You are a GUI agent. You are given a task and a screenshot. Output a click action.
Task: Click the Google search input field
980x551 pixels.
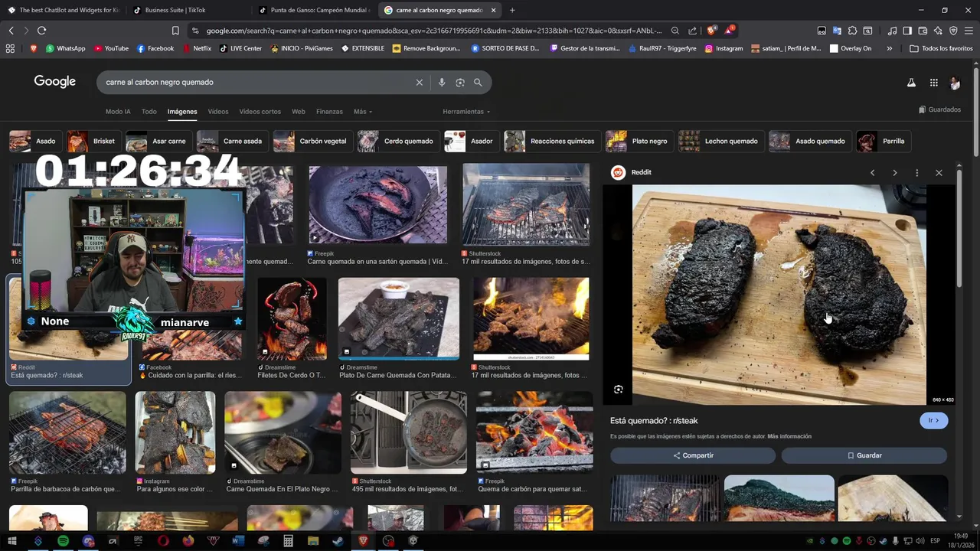tap(256, 82)
